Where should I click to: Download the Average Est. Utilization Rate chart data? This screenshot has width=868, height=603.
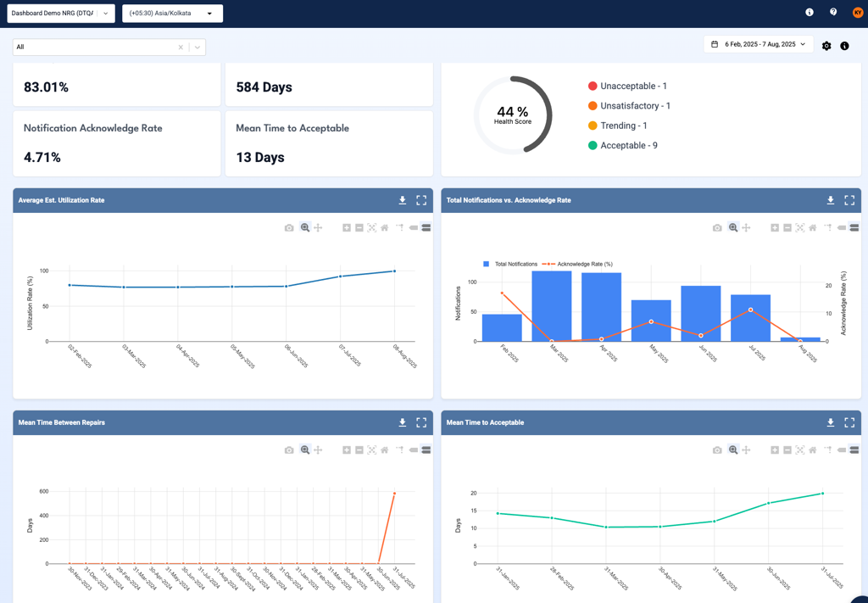(x=403, y=200)
